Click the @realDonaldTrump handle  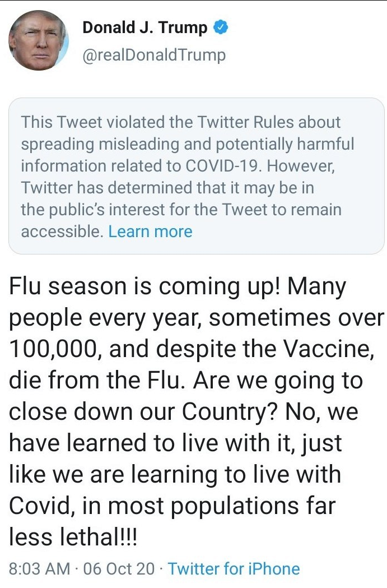[154, 55]
